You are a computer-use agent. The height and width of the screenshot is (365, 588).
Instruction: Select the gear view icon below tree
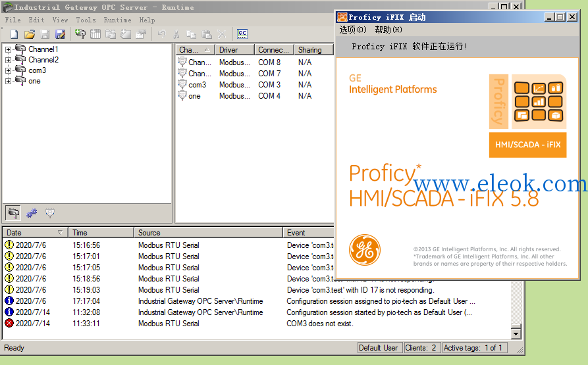point(32,213)
